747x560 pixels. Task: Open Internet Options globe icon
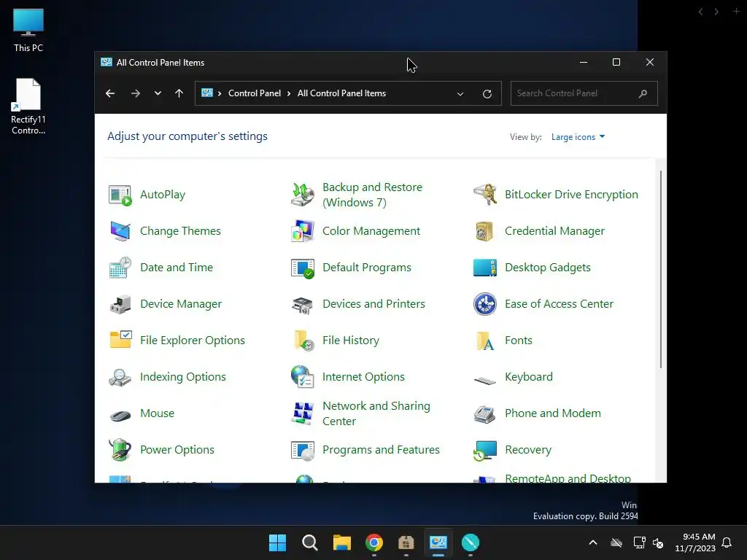[303, 377]
